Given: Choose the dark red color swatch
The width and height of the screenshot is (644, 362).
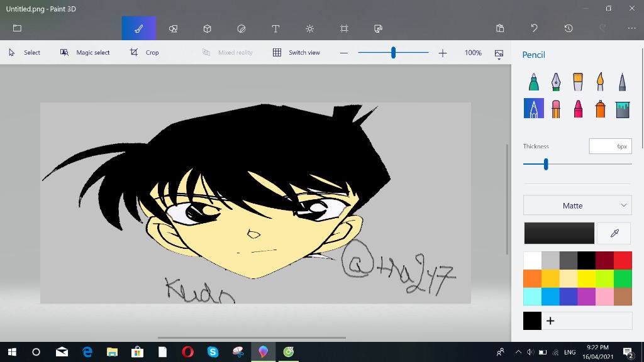Looking at the screenshot, I should [x=604, y=261].
